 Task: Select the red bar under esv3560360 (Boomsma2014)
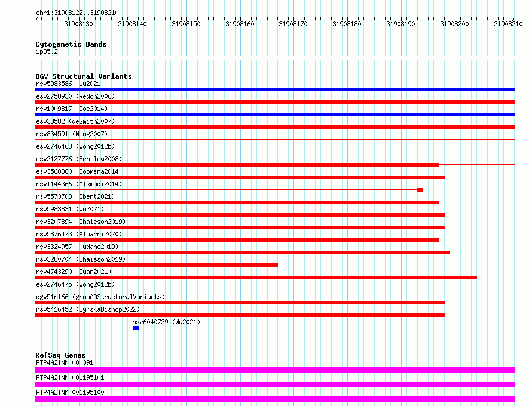click(240, 177)
